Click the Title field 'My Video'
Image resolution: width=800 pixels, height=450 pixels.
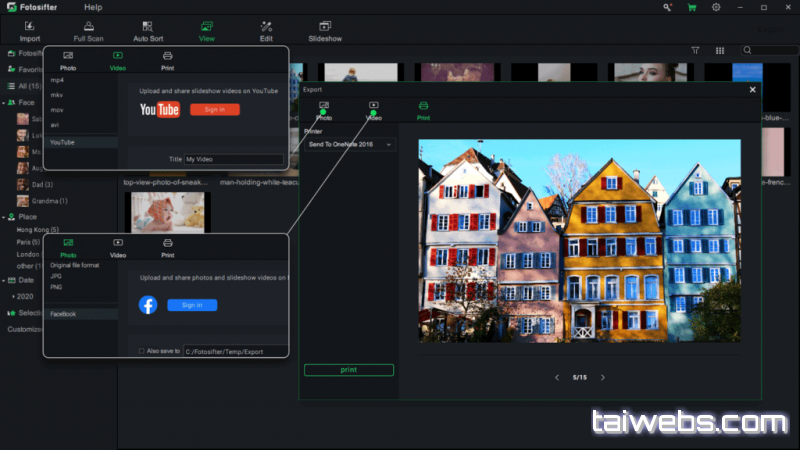pyautogui.click(x=233, y=159)
